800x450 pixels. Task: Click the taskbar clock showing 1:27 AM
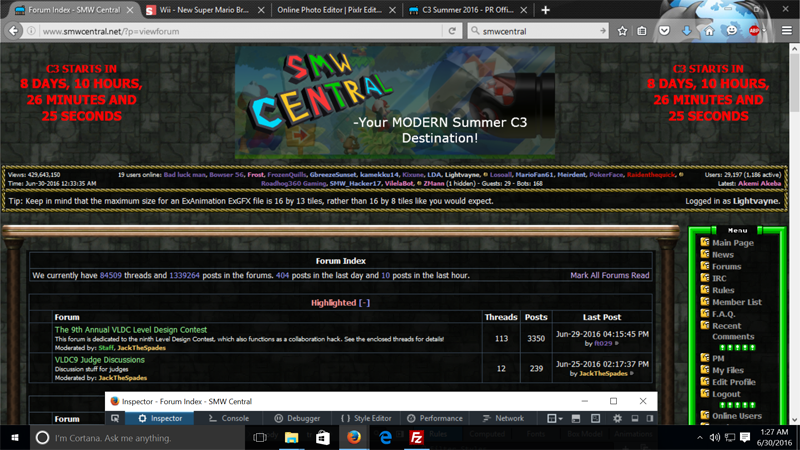coord(774,438)
